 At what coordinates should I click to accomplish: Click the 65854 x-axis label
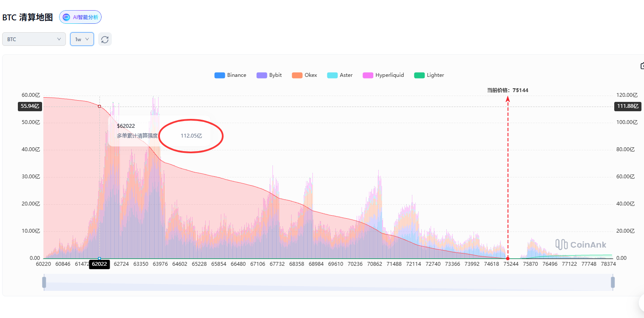click(218, 264)
